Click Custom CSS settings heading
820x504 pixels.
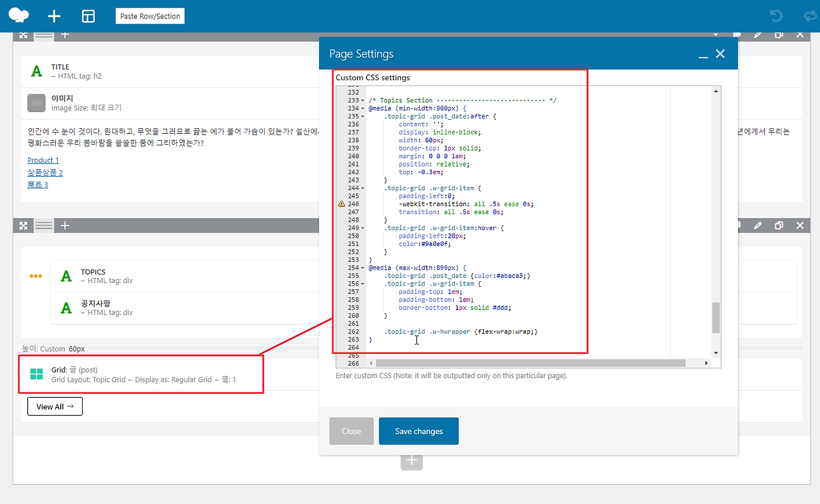coord(373,77)
